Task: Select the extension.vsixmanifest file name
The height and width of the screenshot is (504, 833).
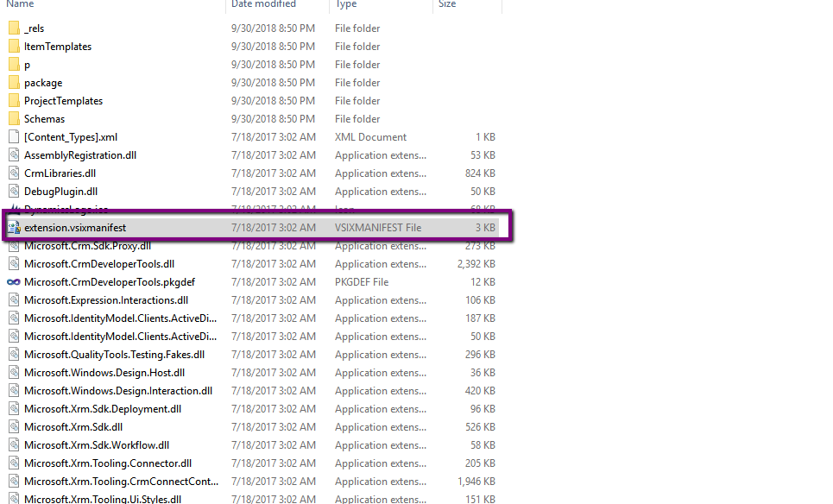Action: [x=75, y=227]
